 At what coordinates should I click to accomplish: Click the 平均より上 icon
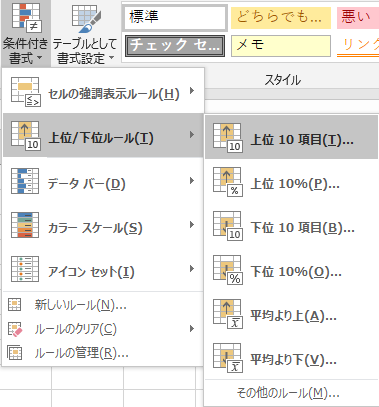pyautogui.click(x=228, y=314)
